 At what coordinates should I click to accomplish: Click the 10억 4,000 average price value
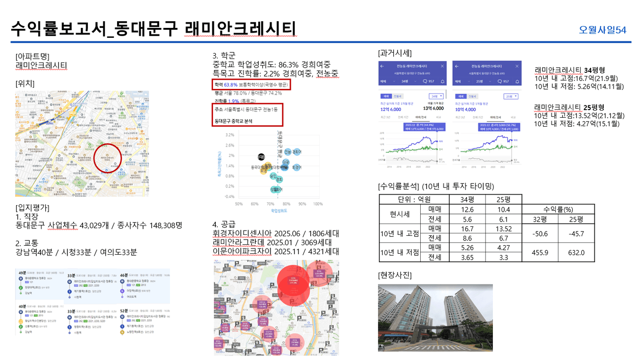[466, 109]
